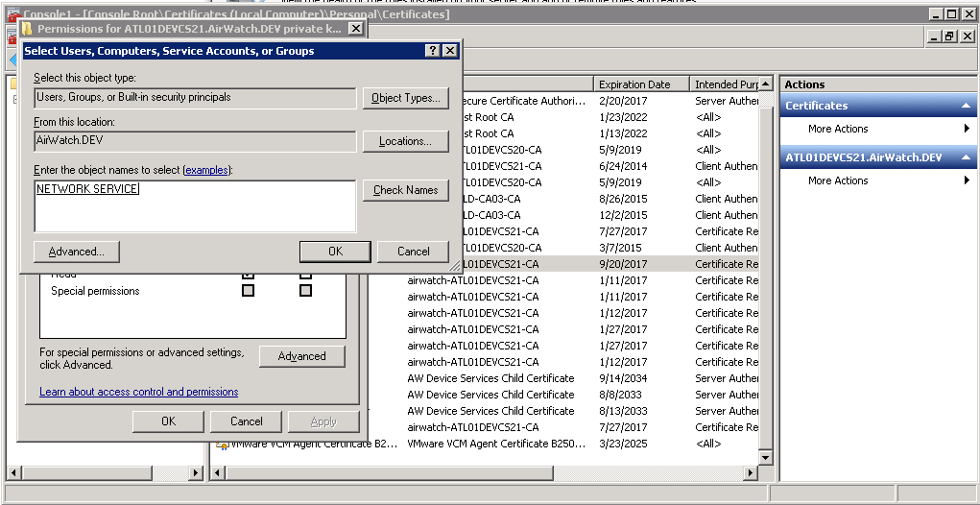Click the Locations... button
980x505 pixels.
click(406, 141)
